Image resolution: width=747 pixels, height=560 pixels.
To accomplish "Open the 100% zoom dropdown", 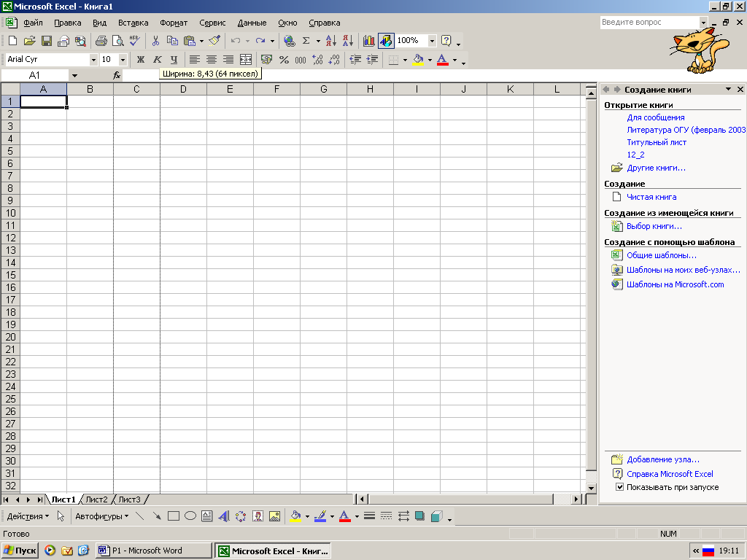I will 432,41.
